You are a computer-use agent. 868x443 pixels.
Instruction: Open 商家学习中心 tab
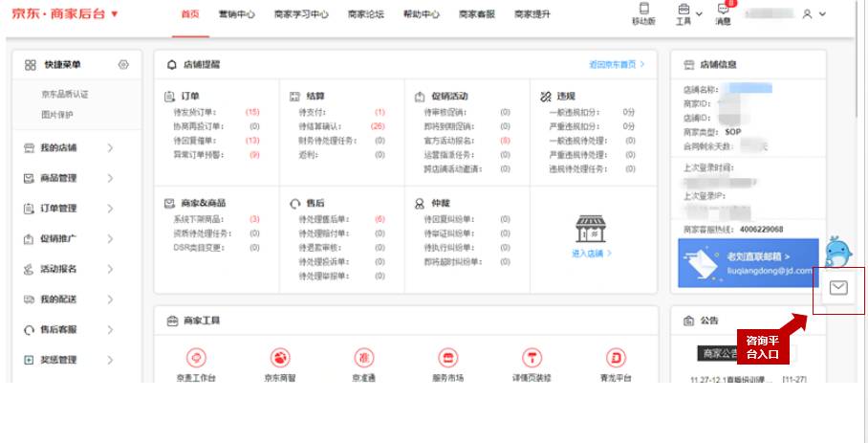click(301, 15)
